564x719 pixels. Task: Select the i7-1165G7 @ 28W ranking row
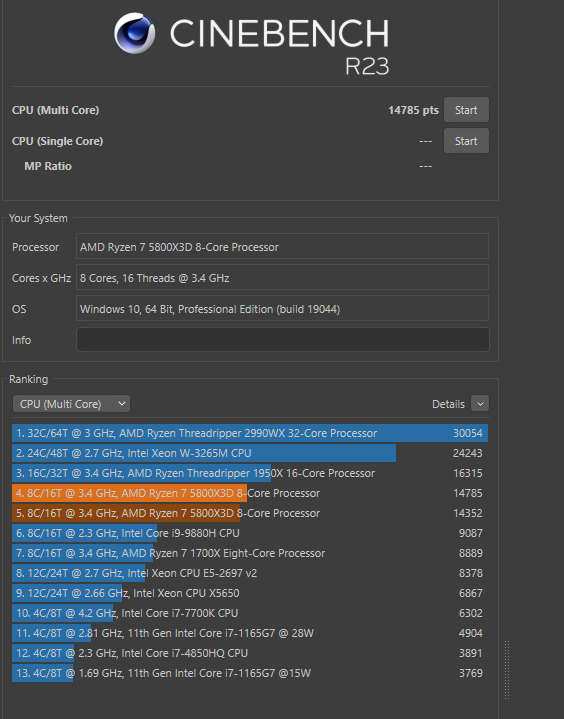[250, 633]
